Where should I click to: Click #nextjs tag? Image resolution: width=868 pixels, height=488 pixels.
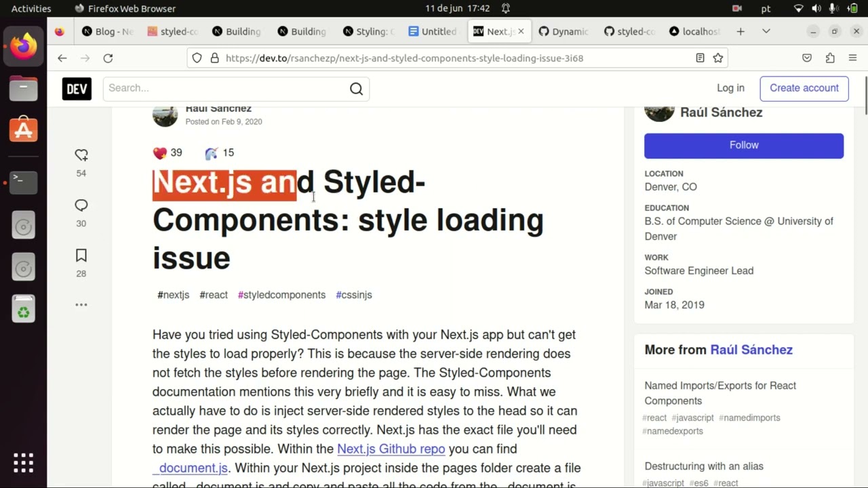point(174,295)
